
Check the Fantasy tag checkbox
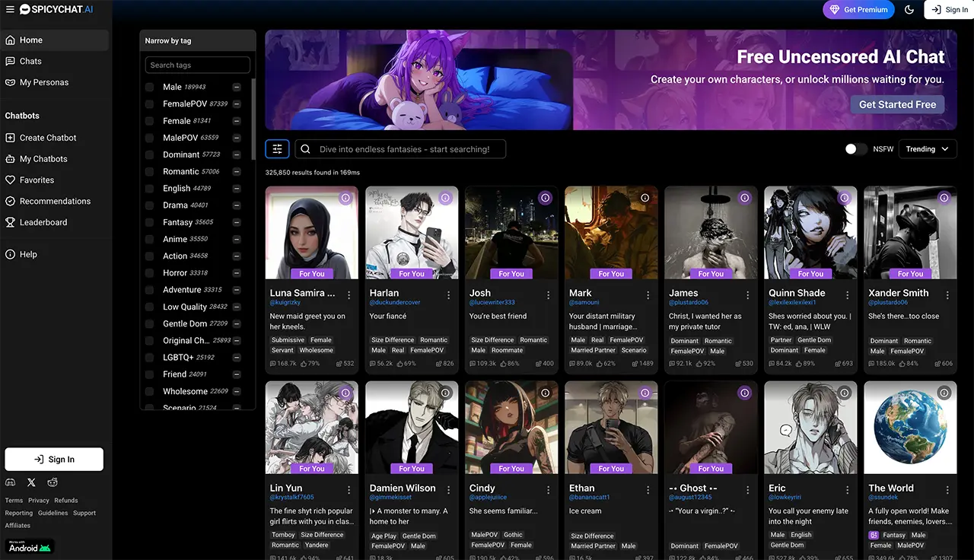tap(150, 222)
